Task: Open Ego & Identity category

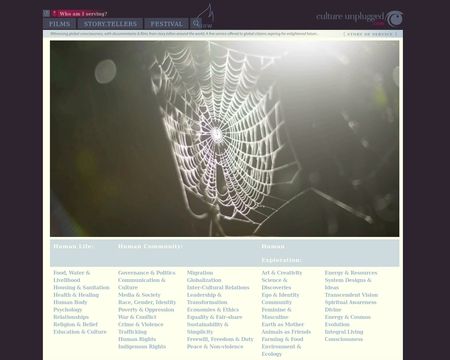Action: tap(280, 295)
